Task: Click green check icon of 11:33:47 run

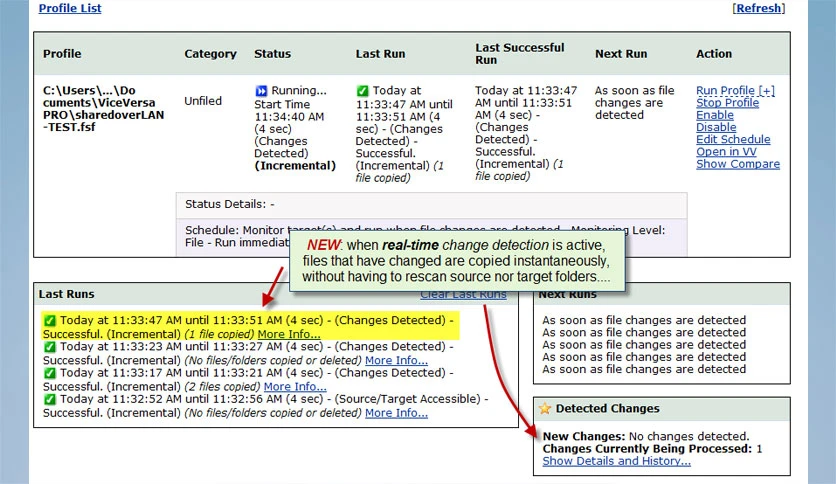Action: [50, 321]
